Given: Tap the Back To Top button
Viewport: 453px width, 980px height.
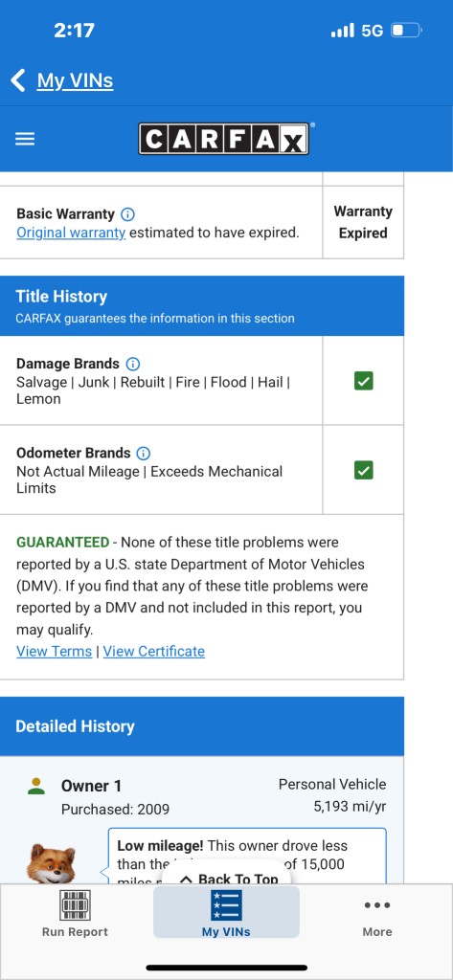Looking at the screenshot, I should click(228, 877).
